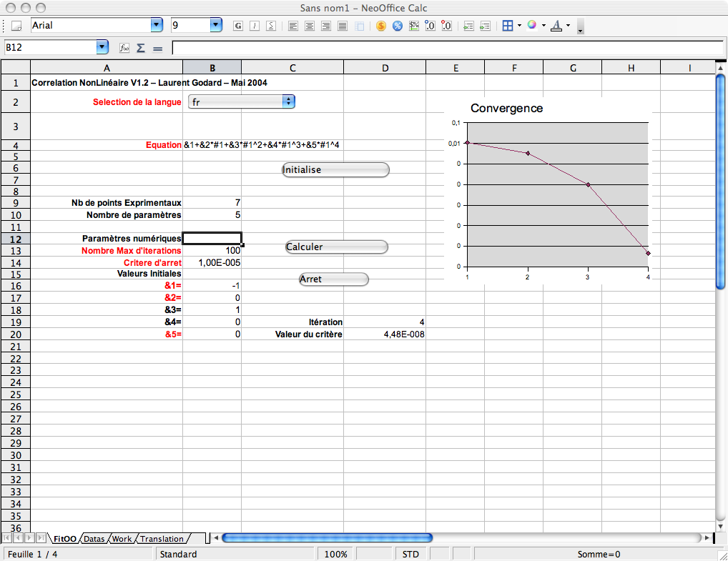Apply percent number format
The image size is (728, 561).
point(397,26)
